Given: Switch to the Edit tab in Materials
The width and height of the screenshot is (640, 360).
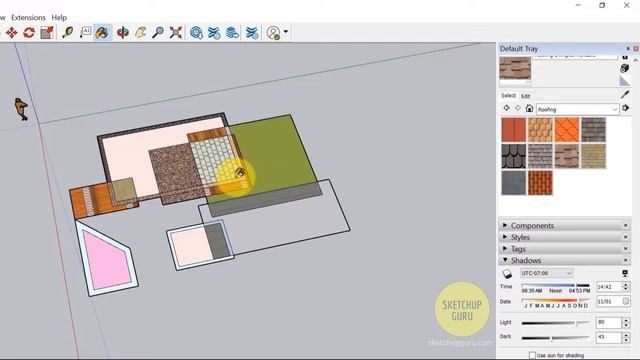Looking at the screenshot, I should 526,96.
